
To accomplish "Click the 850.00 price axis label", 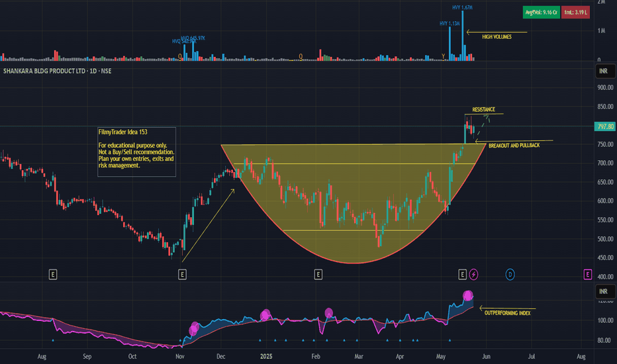I will tap(605, 107).
